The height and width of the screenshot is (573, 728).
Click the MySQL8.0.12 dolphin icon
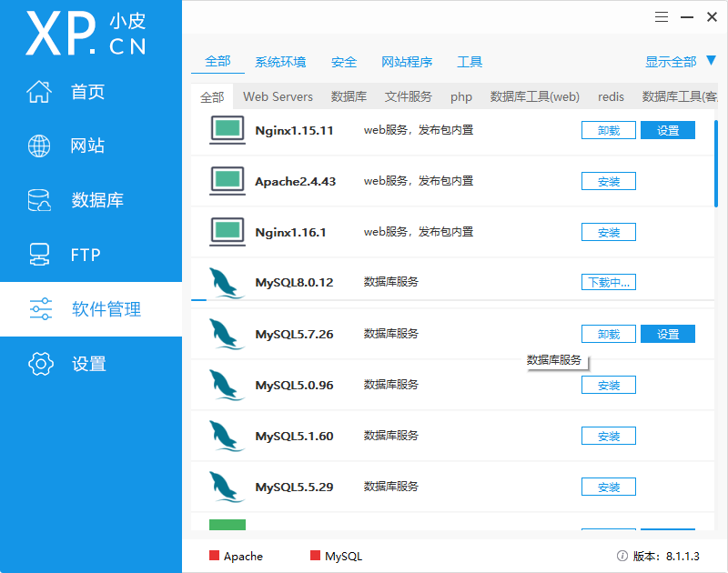(x=226, y=283)
